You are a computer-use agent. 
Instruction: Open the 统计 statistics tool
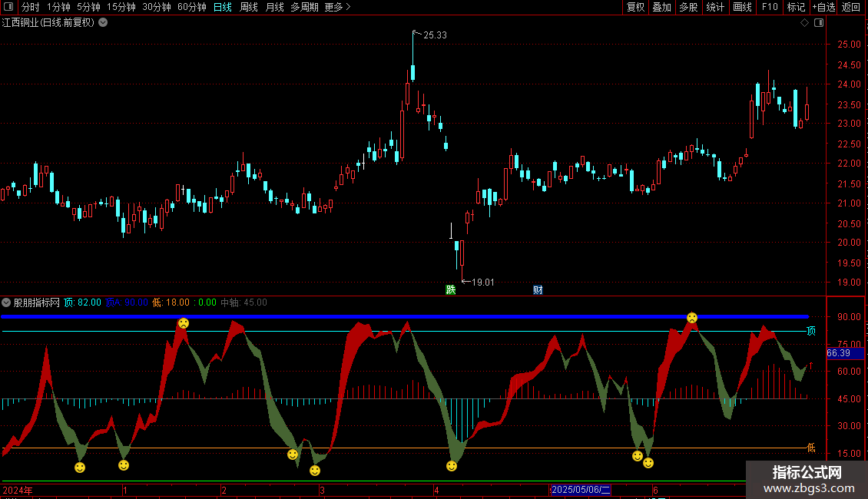pos(715,7)
